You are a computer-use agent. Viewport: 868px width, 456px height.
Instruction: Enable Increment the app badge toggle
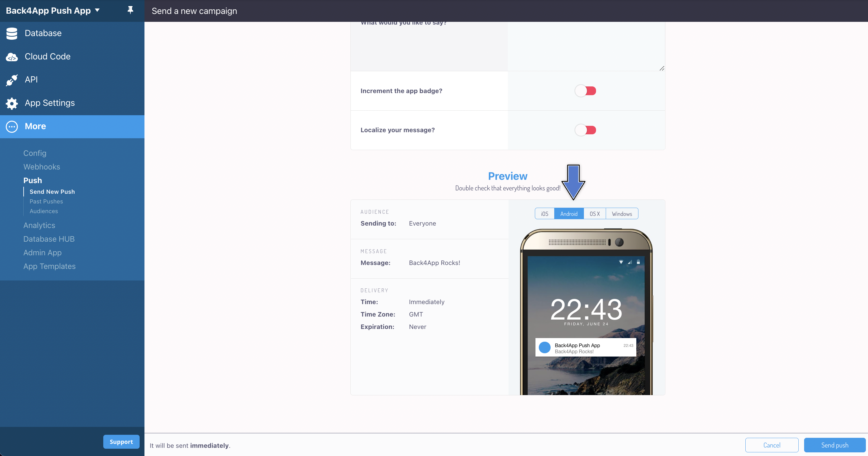coord(585,91)
